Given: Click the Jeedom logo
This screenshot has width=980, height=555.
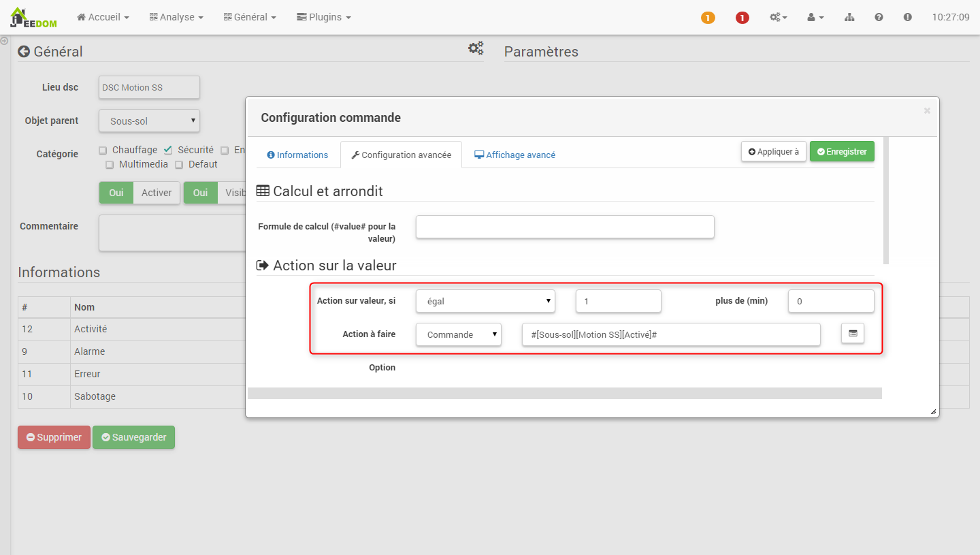Looking at the screenshot, I should tap(33, 17).
